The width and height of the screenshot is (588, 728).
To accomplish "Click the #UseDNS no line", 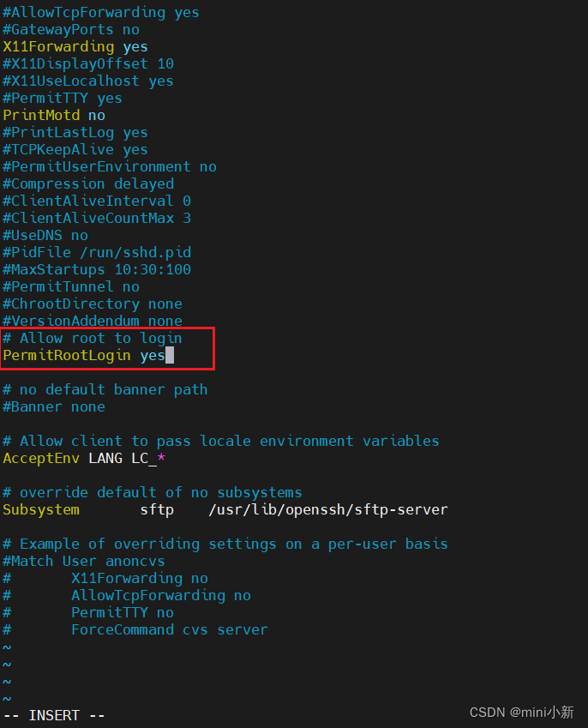I will pos(45,236).
